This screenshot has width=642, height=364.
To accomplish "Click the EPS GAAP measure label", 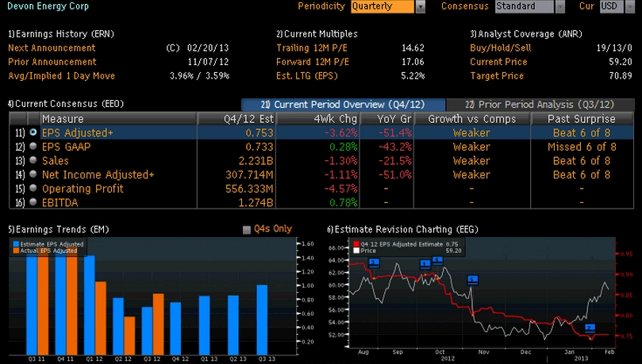I will click(66, 147).
